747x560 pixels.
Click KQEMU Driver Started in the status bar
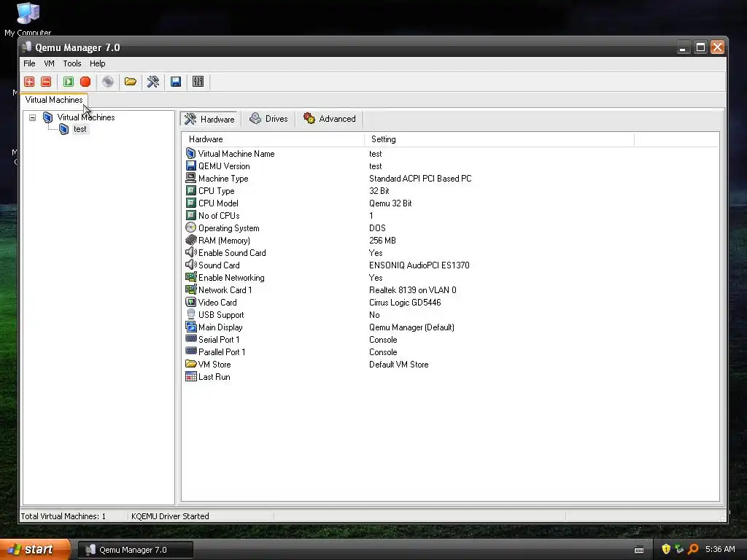click(x=170, y=516)
